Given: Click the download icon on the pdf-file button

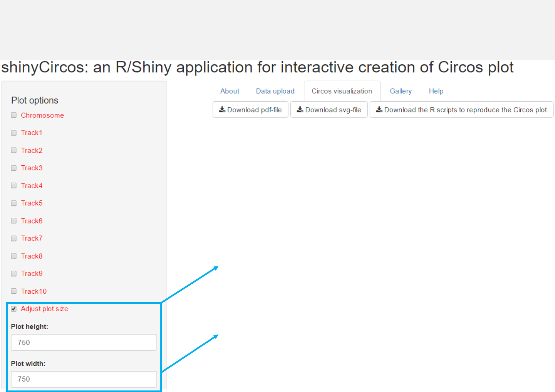Looking at the screenshot, I should tap(222, 109).
